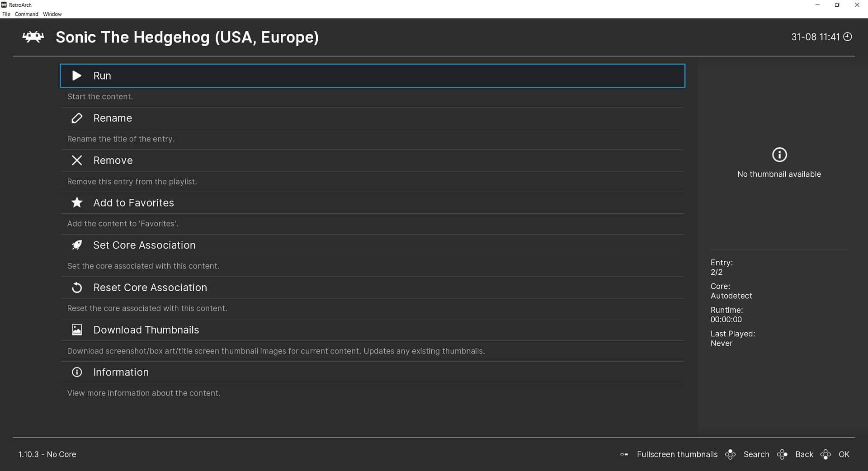Click the Rename pencil icon
The image size is (868, 471).
tap(77, 118)
